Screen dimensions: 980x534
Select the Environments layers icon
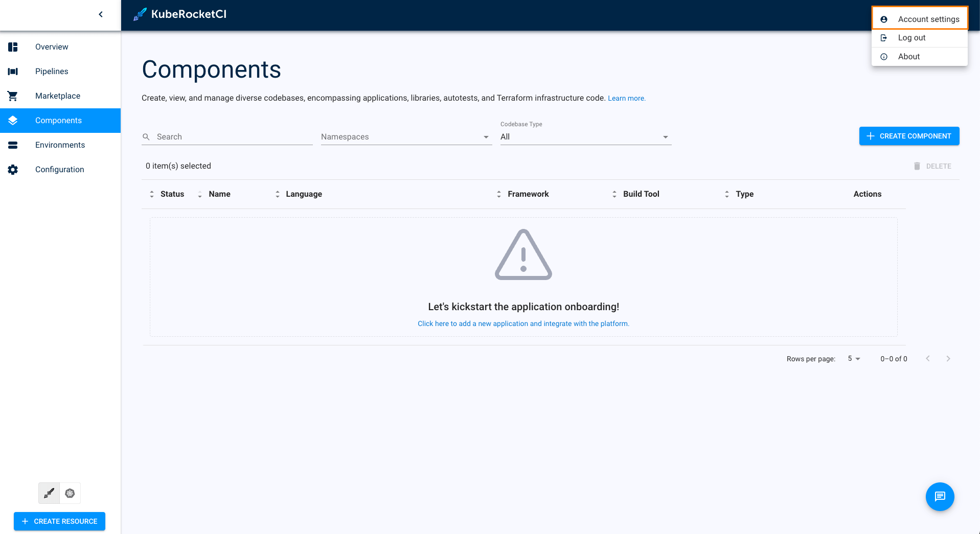point(13,145)
